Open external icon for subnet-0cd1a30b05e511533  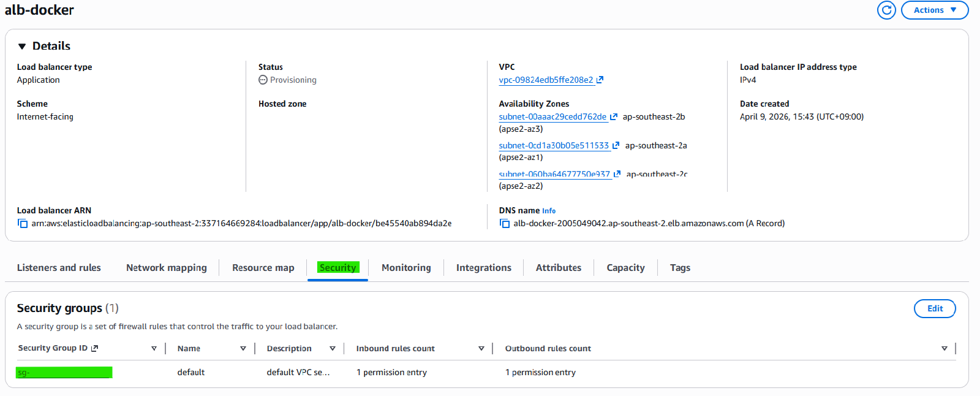[x=616, y=145]
